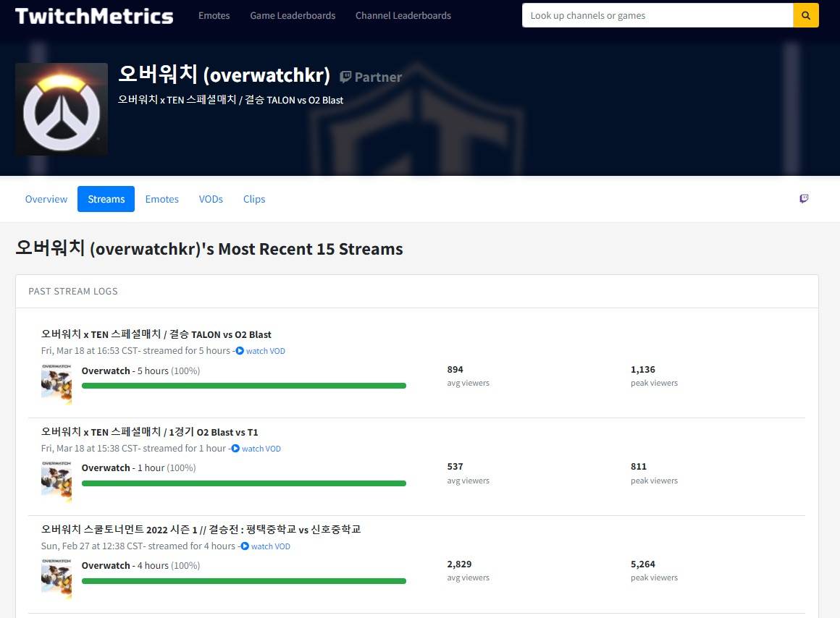The width and height of the screenshot is (840, 618).
Task: Open the TwitchMetrics home logo
Action: click(94, 16)
